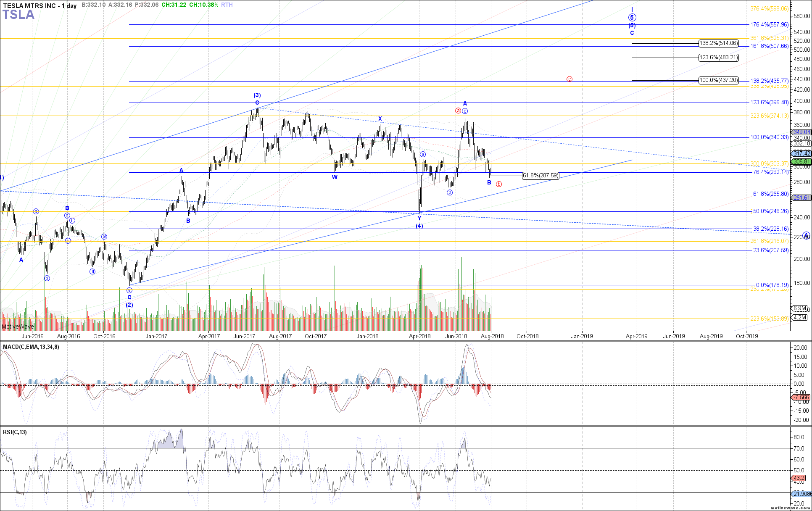Select the circled 5 wave label at top
Image resolution: width=812 pixels, height=511 pixels.
pos(632,18)
